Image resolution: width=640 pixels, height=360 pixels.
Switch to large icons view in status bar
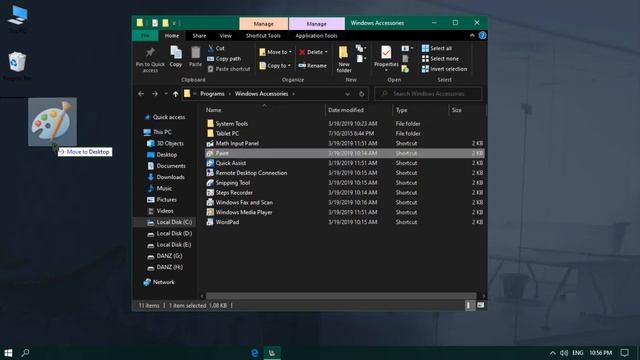point(481,305)
